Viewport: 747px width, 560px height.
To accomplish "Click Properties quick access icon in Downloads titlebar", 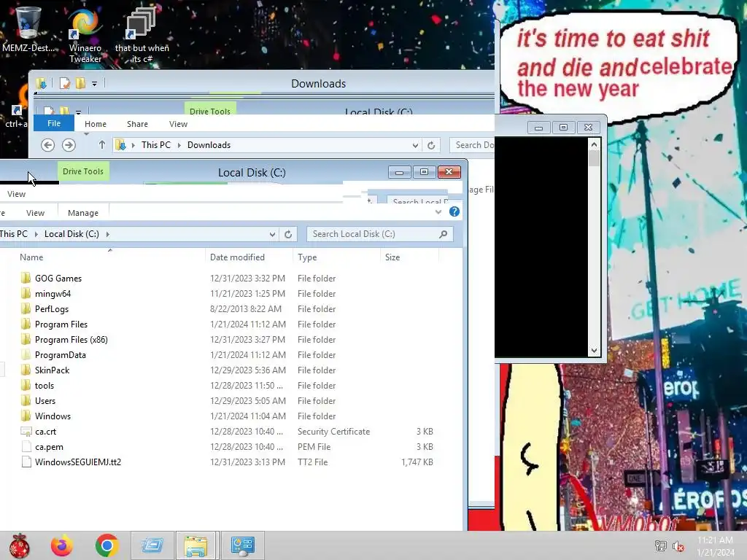I will tap(65, 84).
